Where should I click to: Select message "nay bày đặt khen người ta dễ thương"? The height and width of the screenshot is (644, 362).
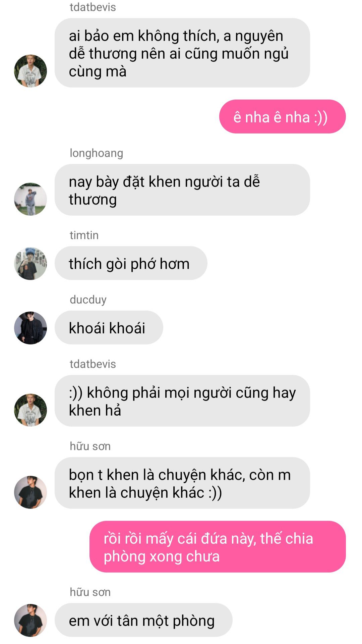click(x=182, y=190)
